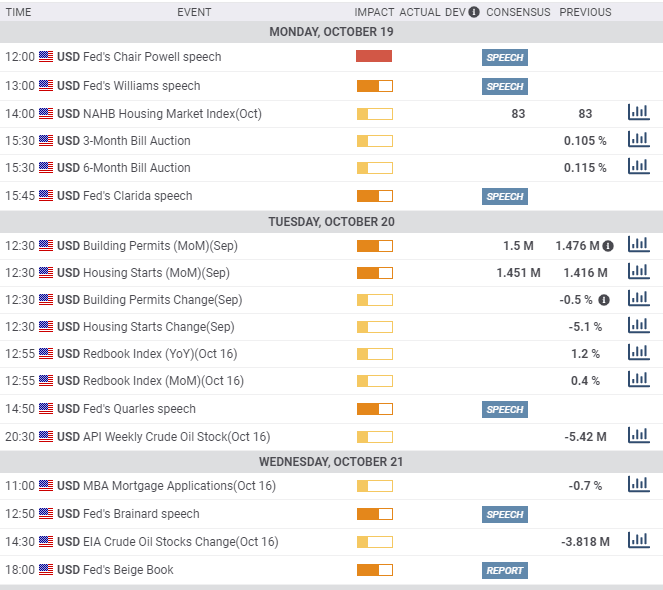Click Speech button for Fed's Brainard speech
The width and height of the screenshot is (663, 590).
click(504, 514)
